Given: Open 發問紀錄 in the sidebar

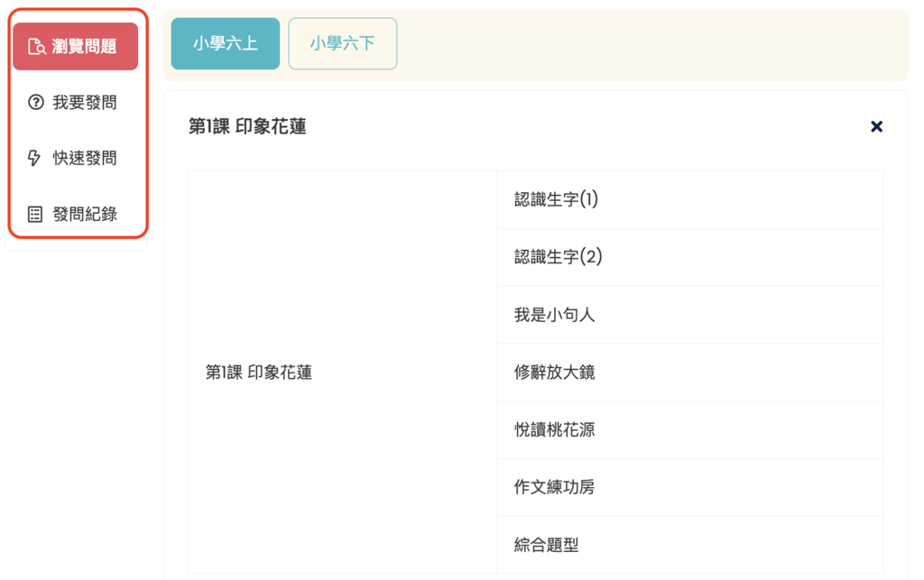Looking at the screenshot, I should [76, 215].
